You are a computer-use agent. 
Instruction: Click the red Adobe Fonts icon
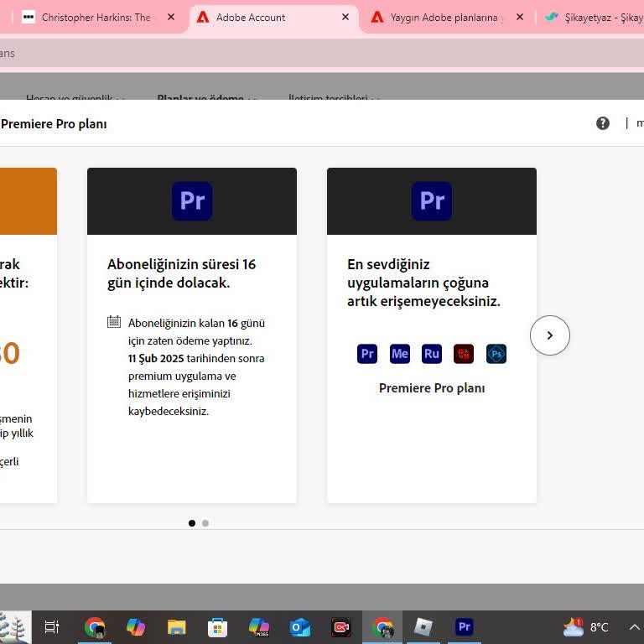coord(464,354)
